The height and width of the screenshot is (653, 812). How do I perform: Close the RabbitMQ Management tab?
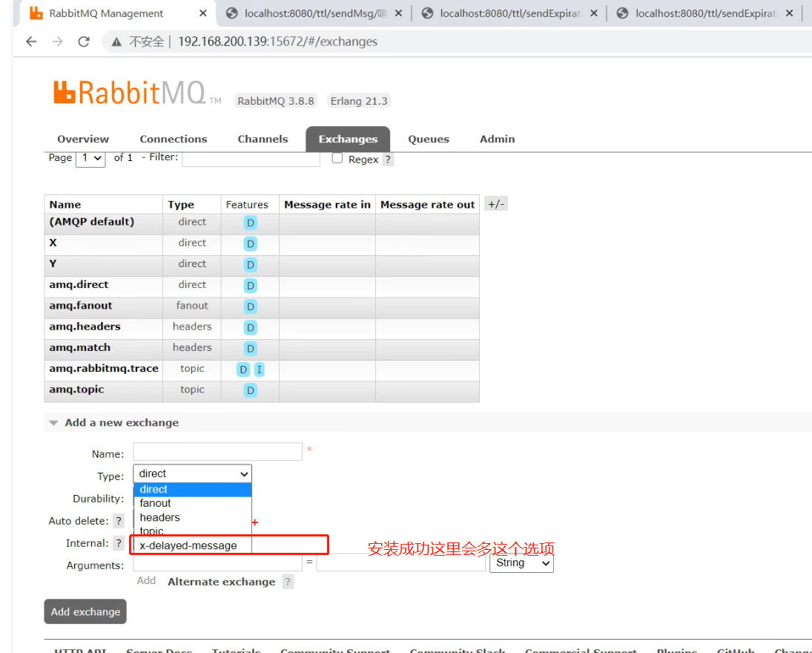coord(203,13)
